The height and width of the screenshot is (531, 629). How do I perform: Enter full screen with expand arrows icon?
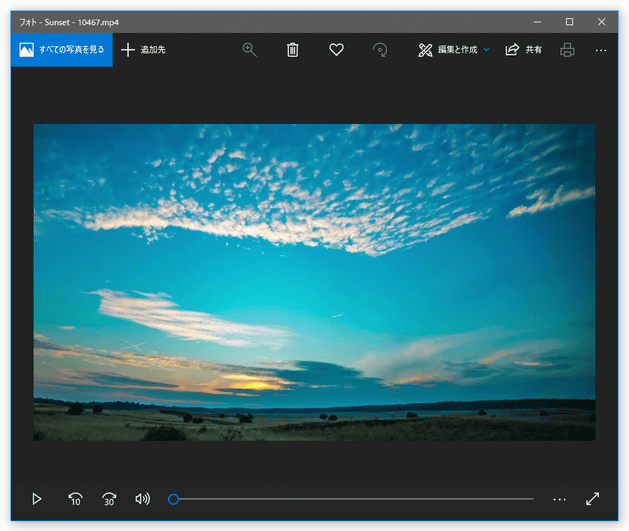pyautogui.click(x=592, y=499)
